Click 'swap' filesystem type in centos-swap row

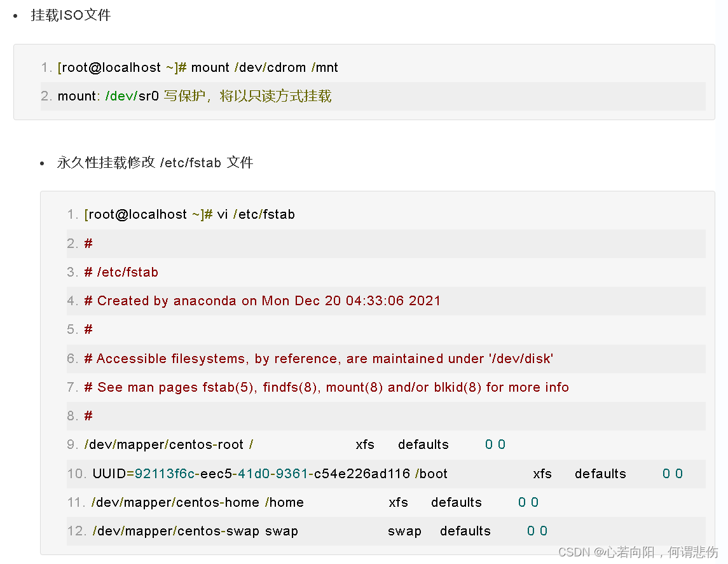[x=404, y=531]
